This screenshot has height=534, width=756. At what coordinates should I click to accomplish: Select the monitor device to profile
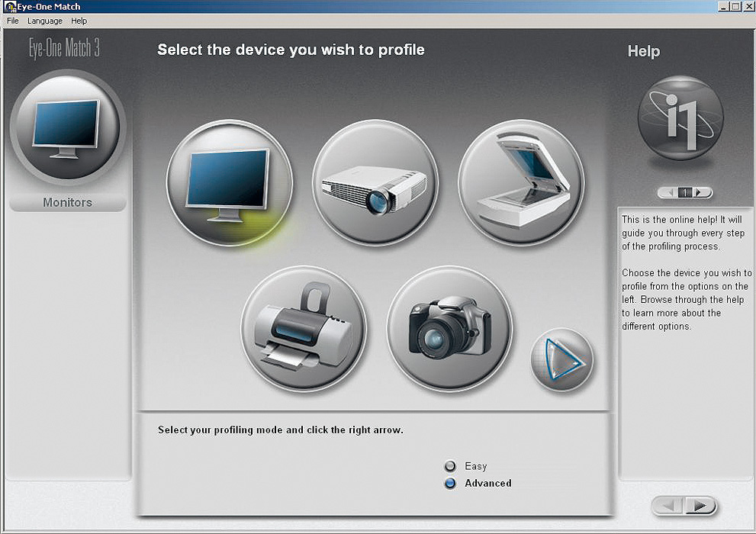230,183
